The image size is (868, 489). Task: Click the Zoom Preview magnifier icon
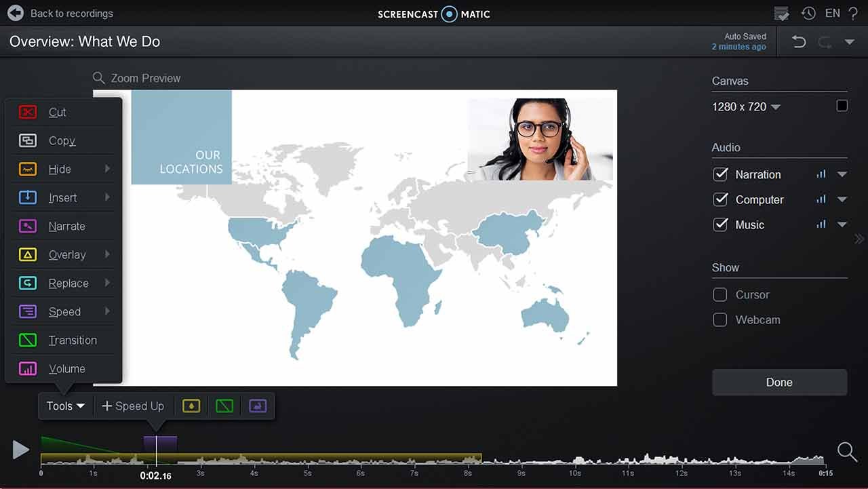pyautogui.click(x=99, y=78)
